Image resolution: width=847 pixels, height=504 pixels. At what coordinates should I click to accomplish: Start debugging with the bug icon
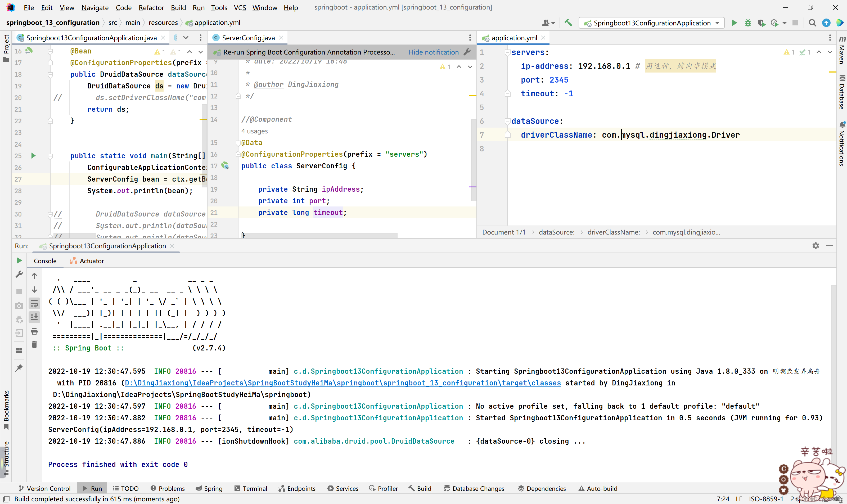[748, 23]
